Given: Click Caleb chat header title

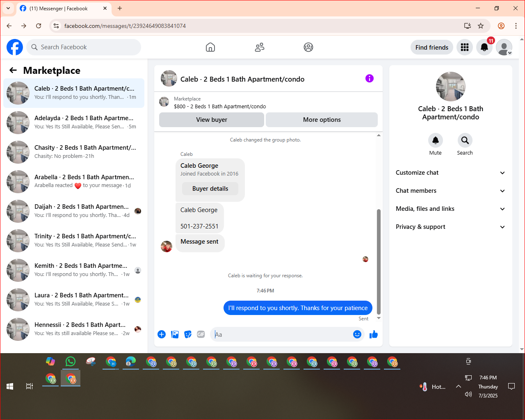Looking at the screenshot, I should (242, 79).
